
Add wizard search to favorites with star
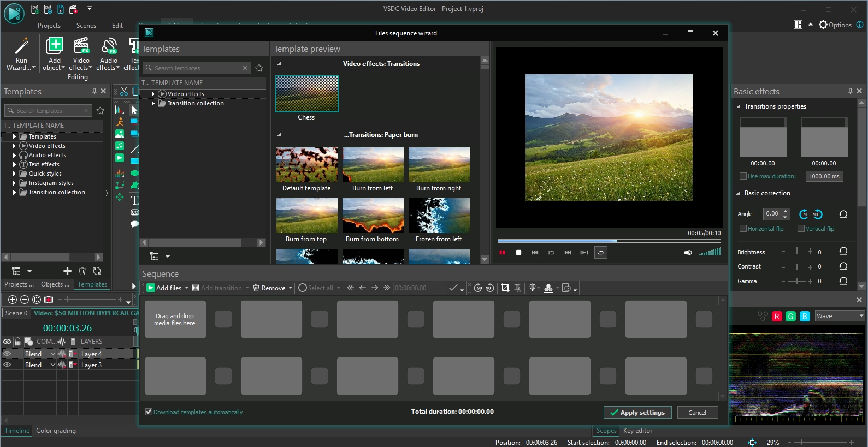pos(259,68)
